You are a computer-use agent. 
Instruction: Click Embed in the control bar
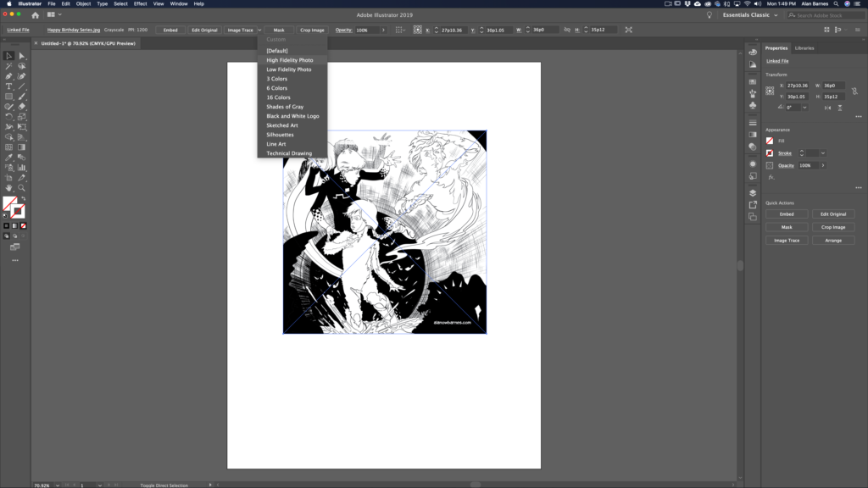point(170,30)
